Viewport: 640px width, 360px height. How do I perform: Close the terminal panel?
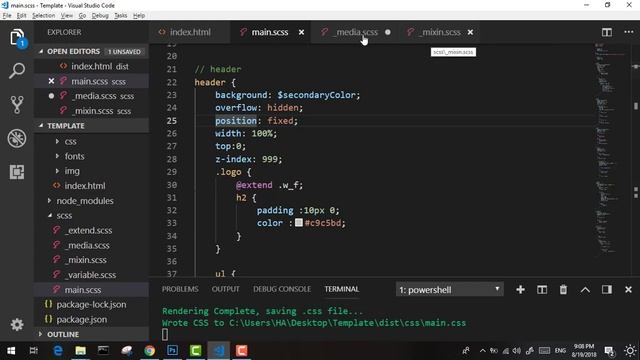point(628,289)
